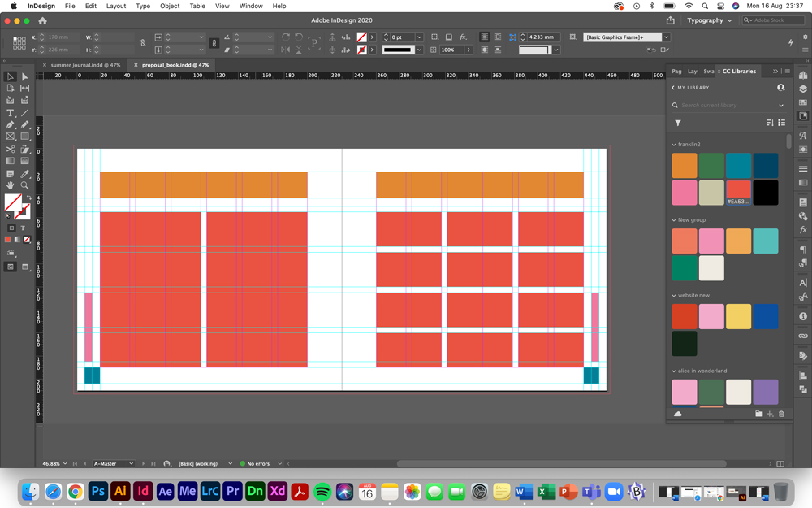Select the pink swatch in New group

711,241
